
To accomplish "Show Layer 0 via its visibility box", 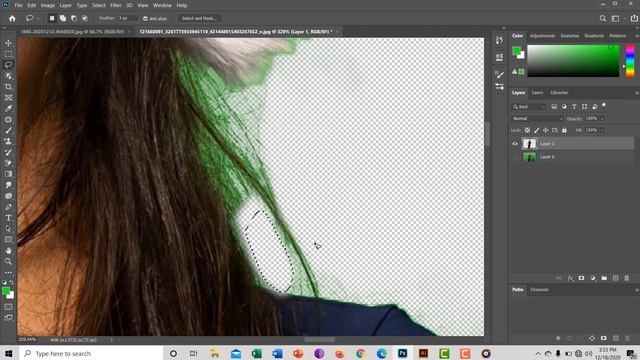I will coord(515,157).
